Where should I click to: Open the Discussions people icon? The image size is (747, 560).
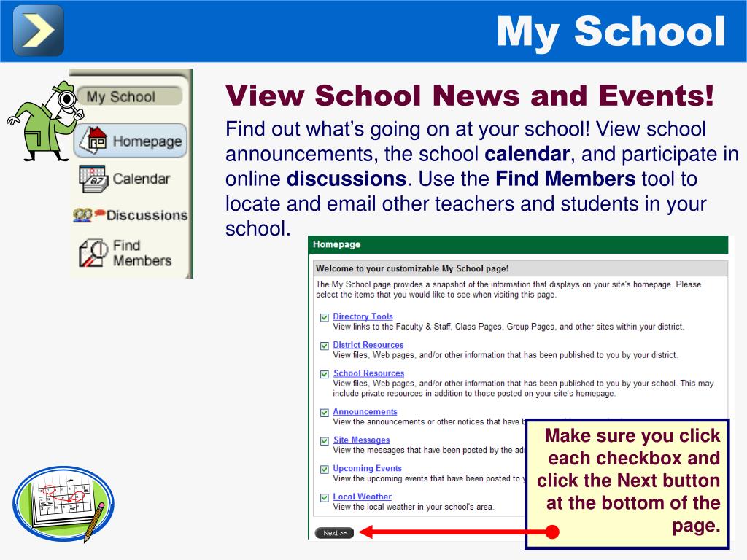88,215
